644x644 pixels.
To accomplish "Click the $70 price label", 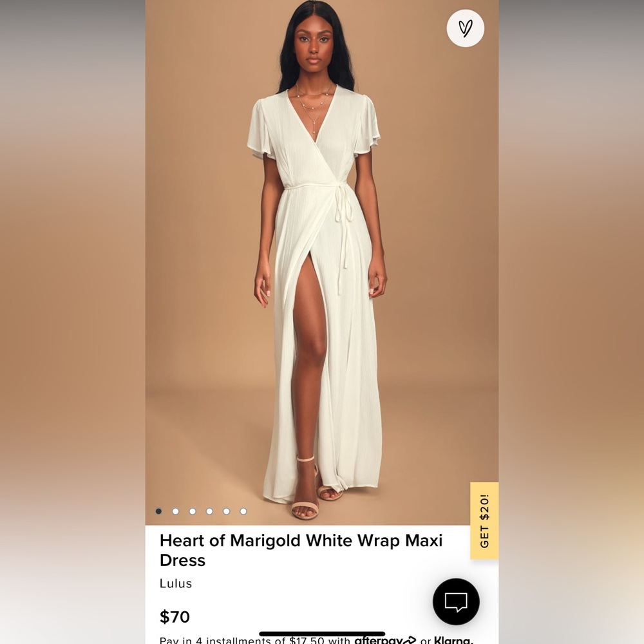I will point(175,617).
